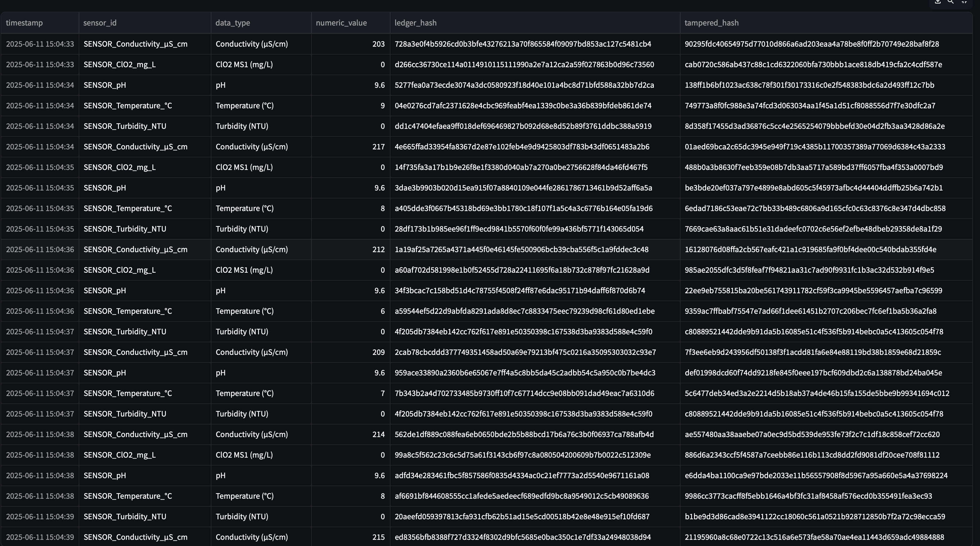Select ledger hash starting with 20aeefd05939

[535, 516]
